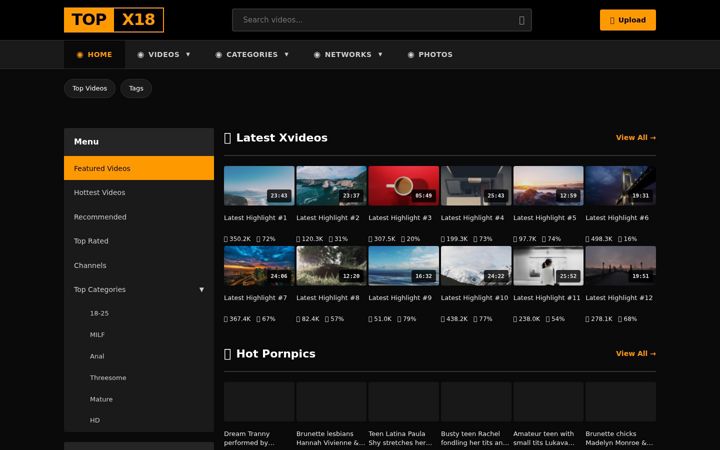Open the Latest Highlight #12 thumbnail
This screenshot has height=450, width=720.
click(620, 265)
